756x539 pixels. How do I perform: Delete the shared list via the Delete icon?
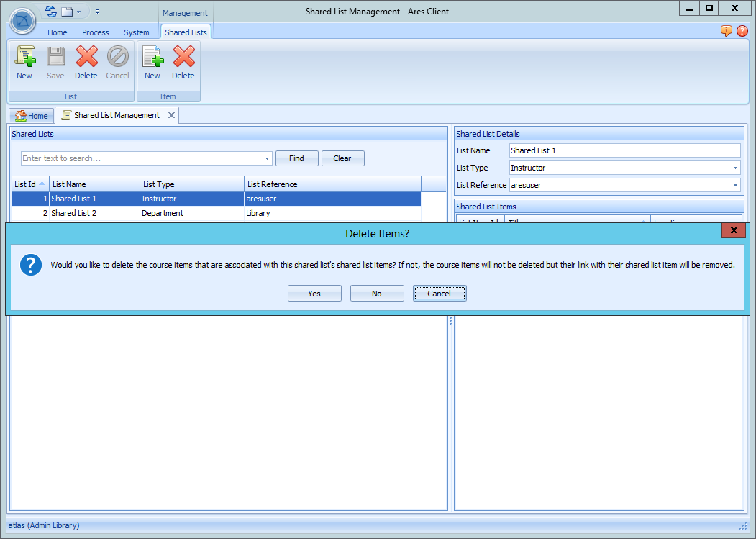[86, 63]
